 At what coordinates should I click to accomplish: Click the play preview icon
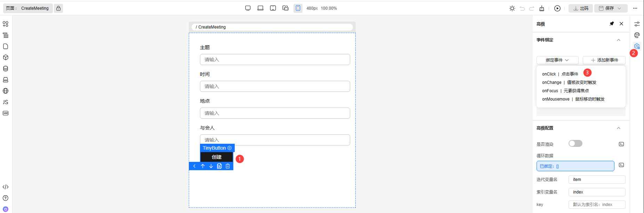click(557, 8)
